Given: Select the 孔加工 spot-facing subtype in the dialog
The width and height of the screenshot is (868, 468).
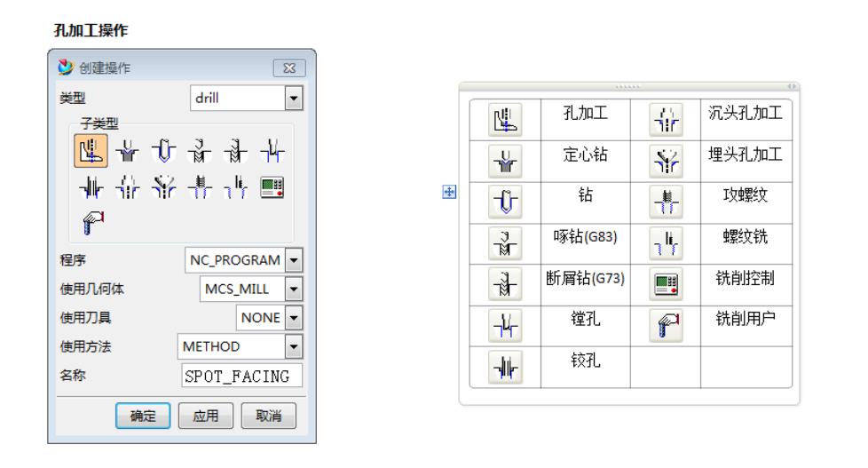Looking at the screenshot, I should click(x=91, y=150).
